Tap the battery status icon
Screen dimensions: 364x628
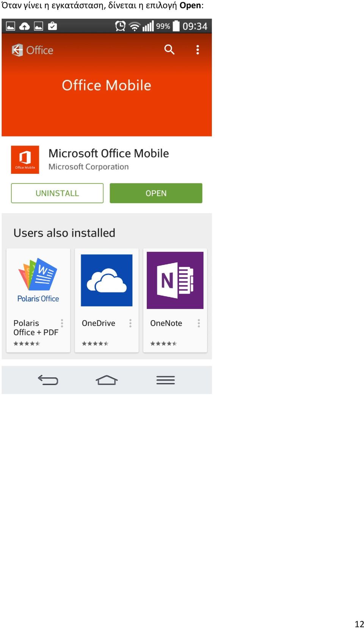pos(176,26)
